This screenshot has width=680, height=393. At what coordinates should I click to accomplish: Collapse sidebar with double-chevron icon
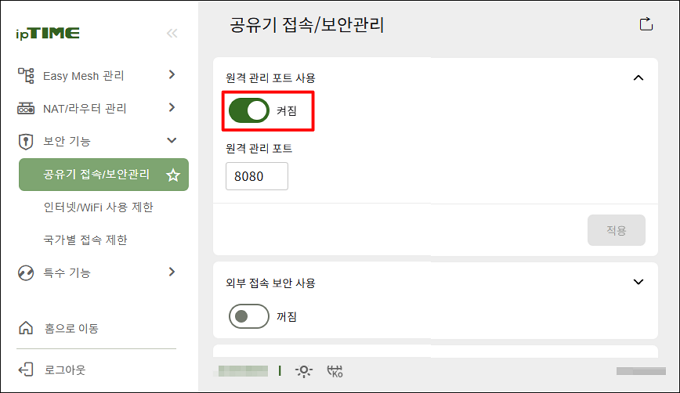(172, 33)
